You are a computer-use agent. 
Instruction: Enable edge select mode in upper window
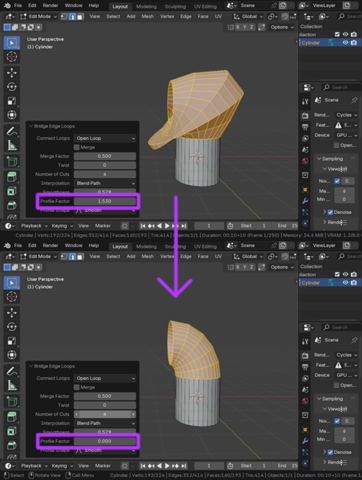[x=72, y=16]
